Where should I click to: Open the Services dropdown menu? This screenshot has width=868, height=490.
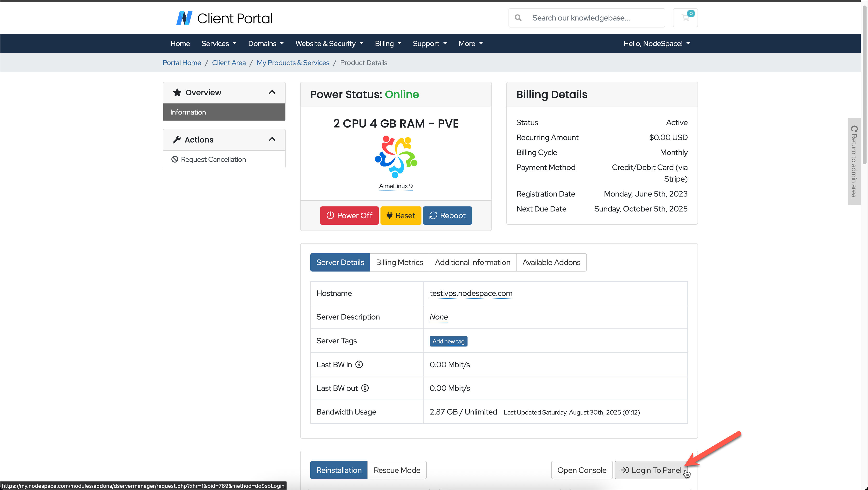(219, 43)
